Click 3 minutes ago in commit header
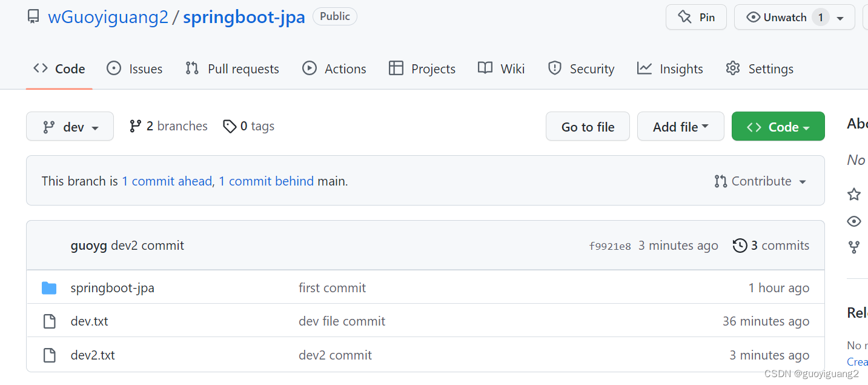The height and width of the screenshot is (385, 868). tap(678, 246)
